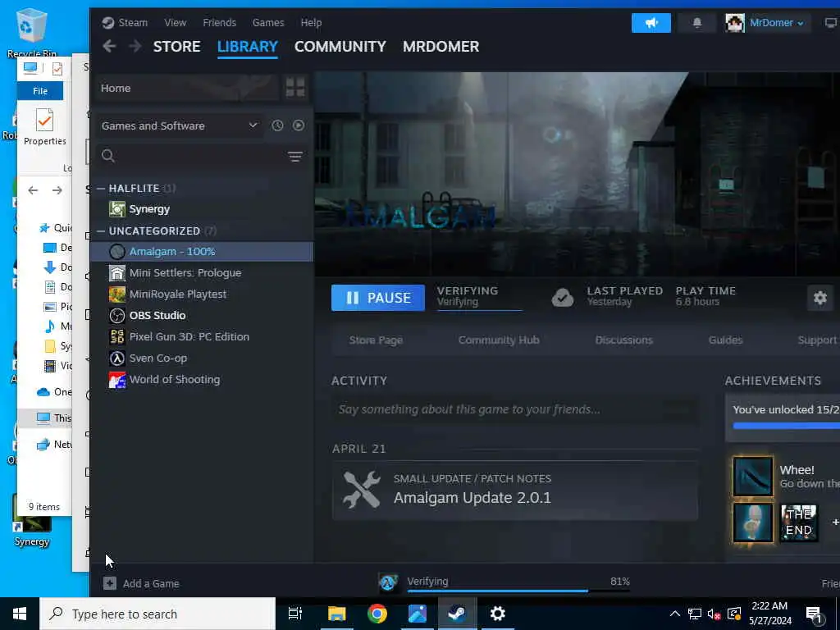Click the PAUSE verification button
This screenshot has width=840, height=630.
tap(377, 297)
